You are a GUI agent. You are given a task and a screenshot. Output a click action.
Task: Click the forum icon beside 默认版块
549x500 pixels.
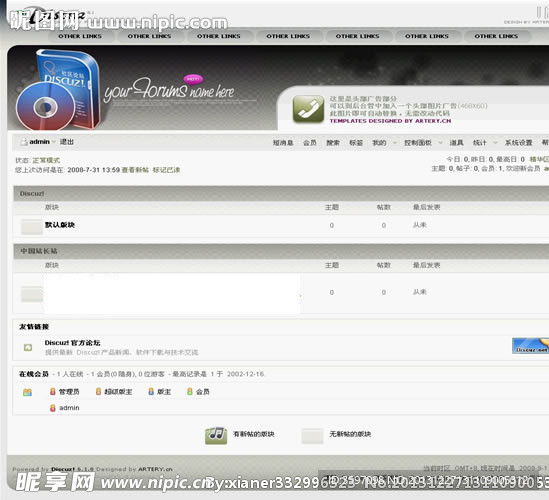pos(32,227)
